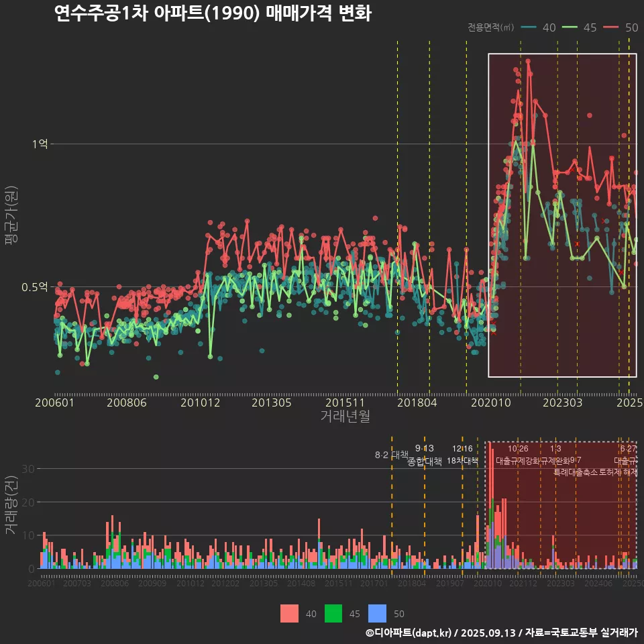Viewport: 644px width, 644px height.
Task: Click the red 40 swatch in the bottom legend
Action: point(289,614)
